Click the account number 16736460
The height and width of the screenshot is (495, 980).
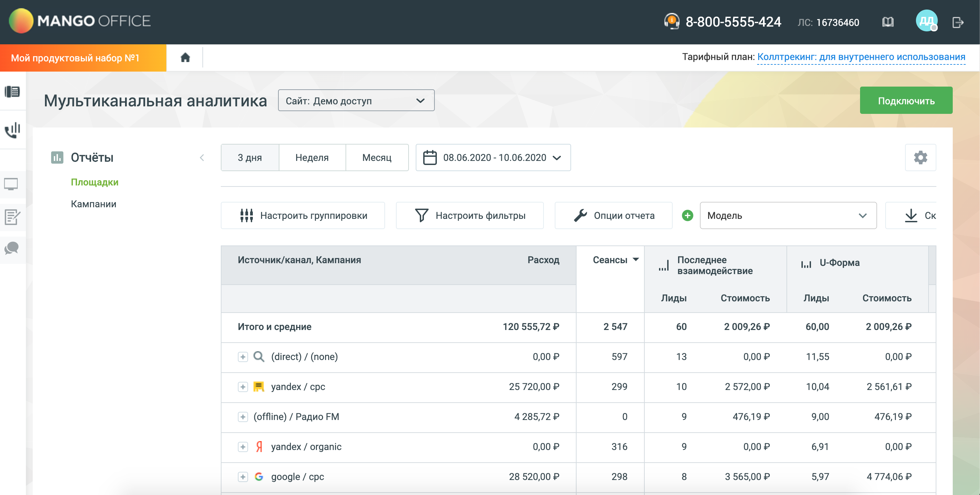point(837,22)
